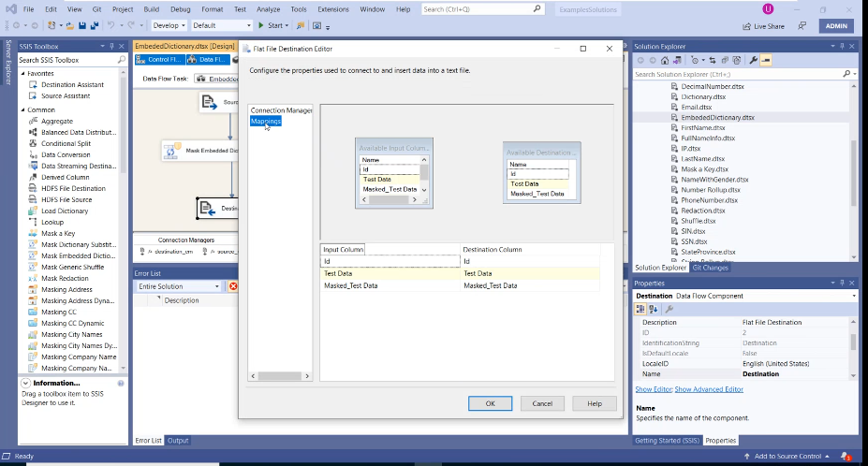Toggle Preview Selected Items in Solution Explorer
This screenshot has width=868, height=466.
click(x=766, y=60)
